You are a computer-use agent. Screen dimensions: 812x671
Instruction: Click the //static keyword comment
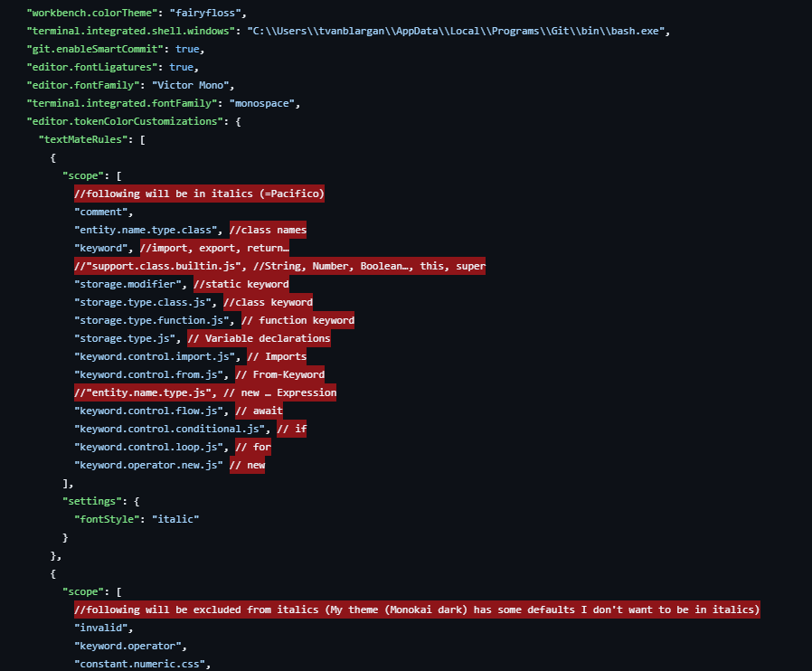tap(241, 284)
